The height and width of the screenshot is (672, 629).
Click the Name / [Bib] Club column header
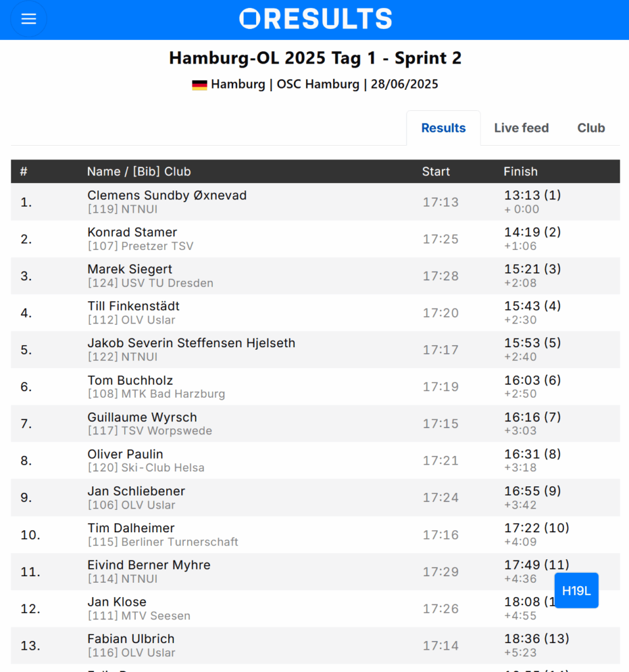(x=139, y=171)
